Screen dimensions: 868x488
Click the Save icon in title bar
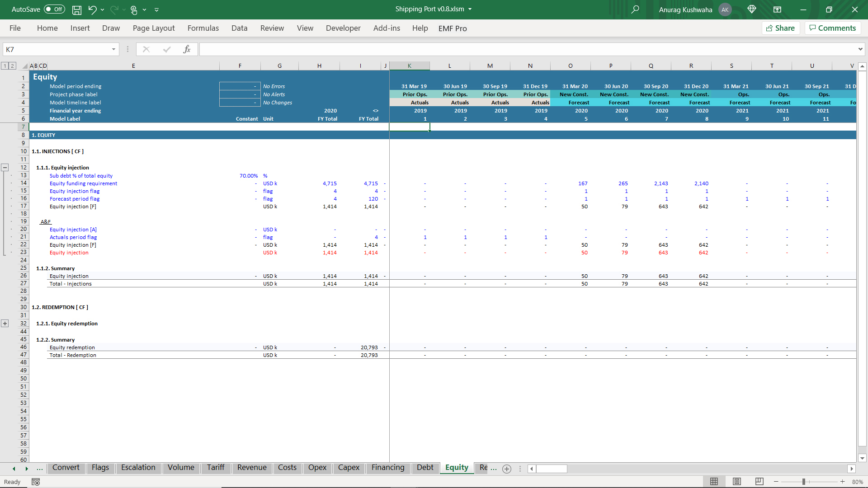click(x=77, y=9)
